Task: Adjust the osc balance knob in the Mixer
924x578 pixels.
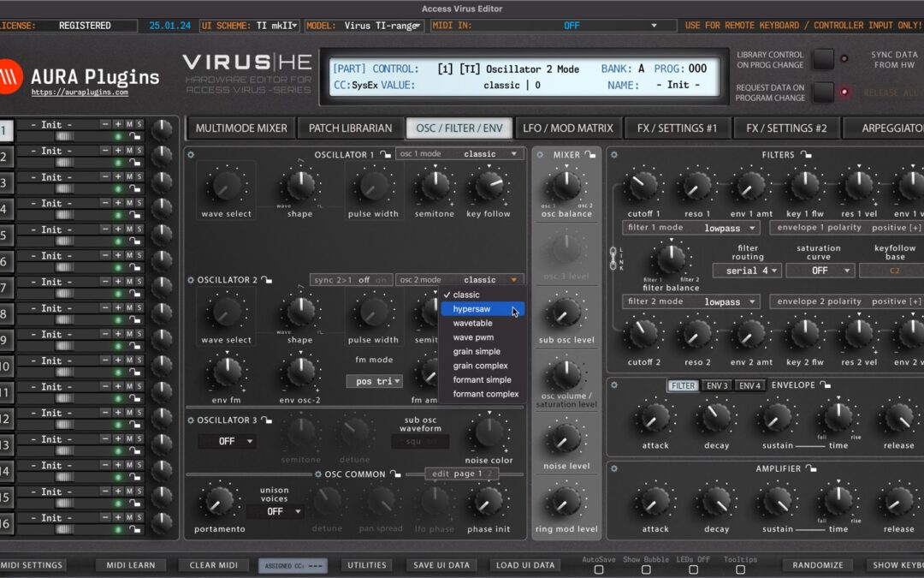Action: [x=566, y=183]
